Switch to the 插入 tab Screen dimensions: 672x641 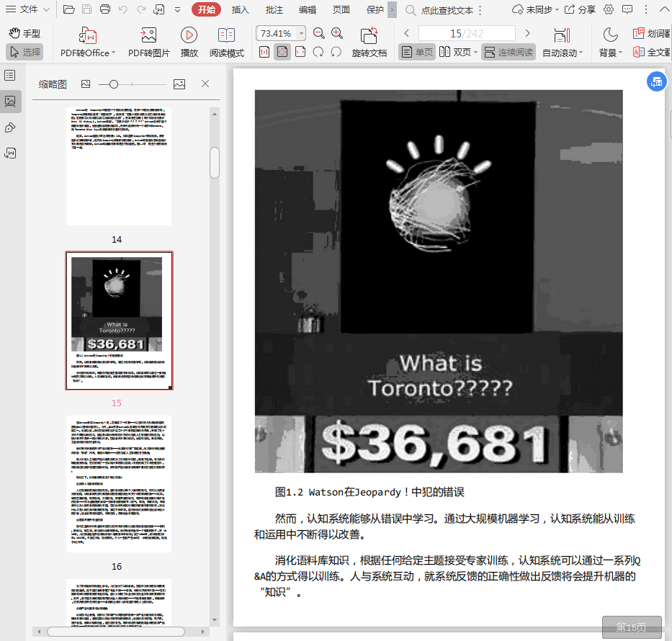pos(240,9)
